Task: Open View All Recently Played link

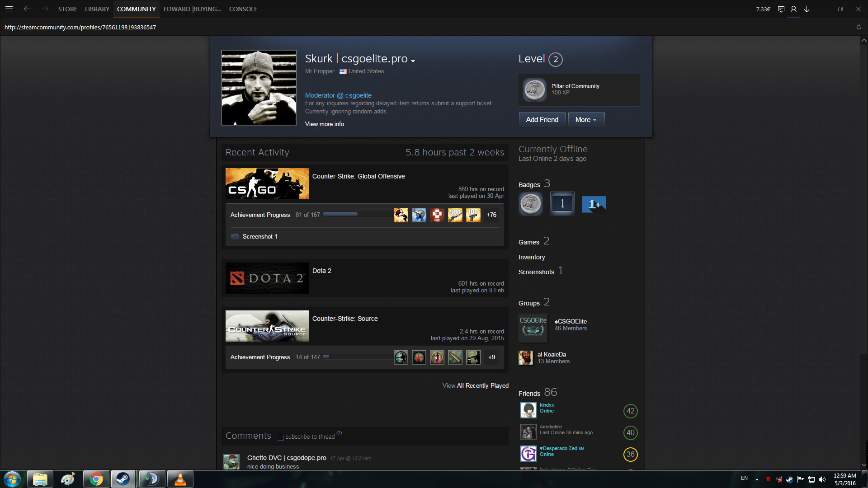Action: [x=475, y=385]
